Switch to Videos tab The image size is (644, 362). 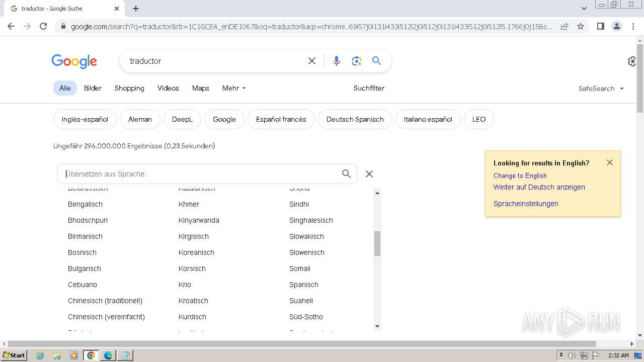[x=168, y=88]
